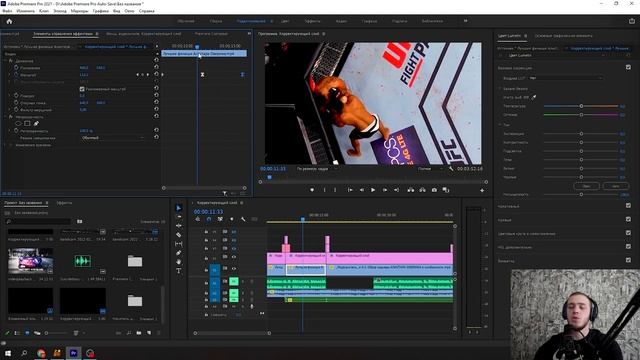Select free-draw pen mask under Opacity
The width and height of the screenshot is (640, 360).
tap(36, 123)
